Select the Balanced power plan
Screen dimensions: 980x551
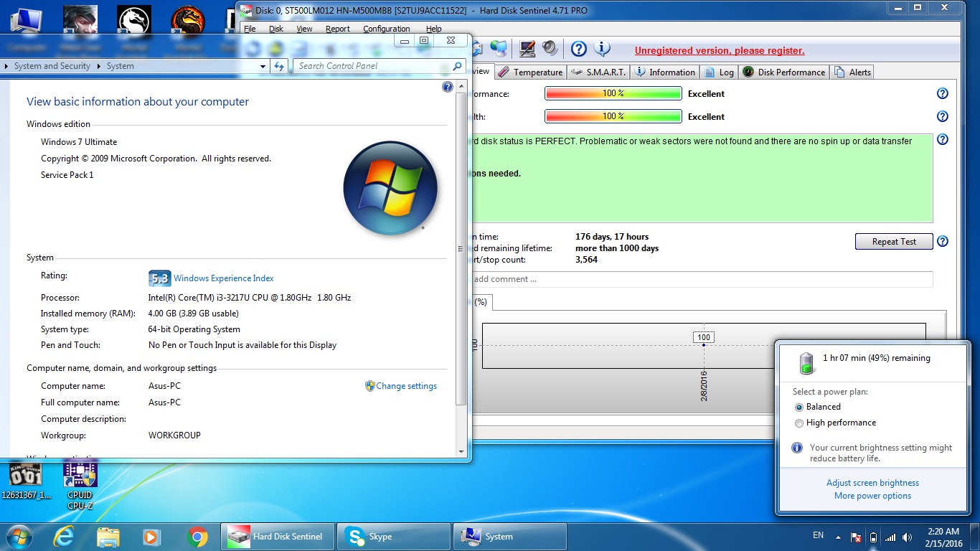coord(799,407)
